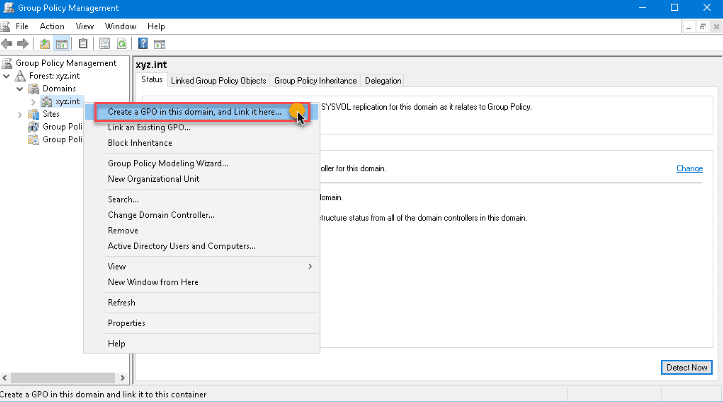This screenshot has height=402, width=723.
Task: Switch to the Status tab
Action: (152, 79)
